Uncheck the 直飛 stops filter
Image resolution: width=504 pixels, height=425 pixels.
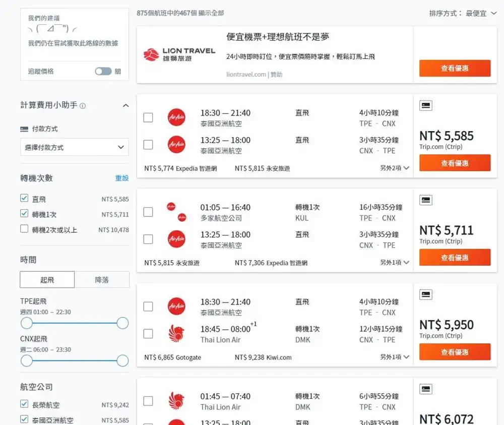click(24, 198)
